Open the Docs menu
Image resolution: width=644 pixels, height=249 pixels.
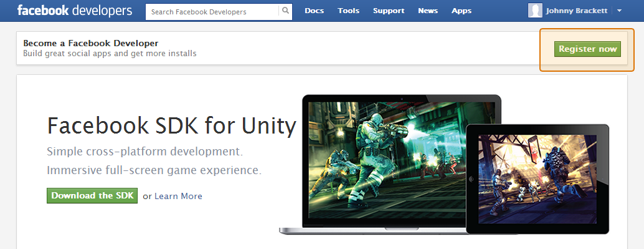(314, 11)
